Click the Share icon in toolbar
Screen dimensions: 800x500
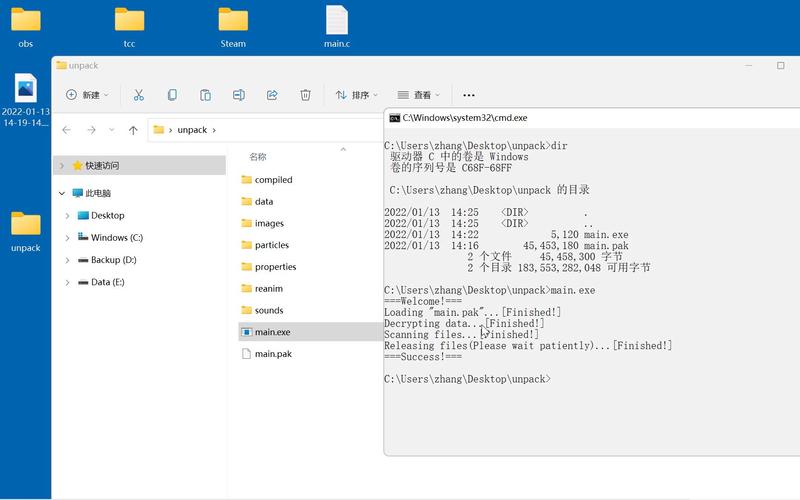pyautogui.click(x=272, y=95)
